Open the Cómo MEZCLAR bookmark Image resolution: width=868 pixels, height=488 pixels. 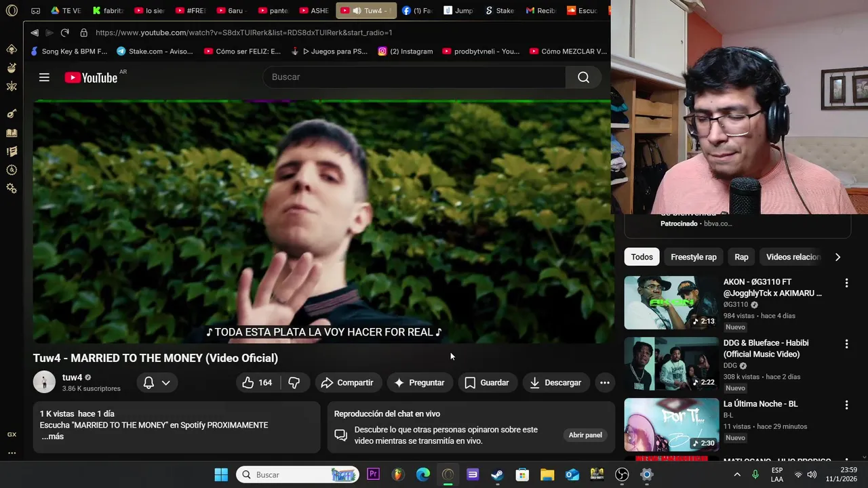(x=568, y=51)
